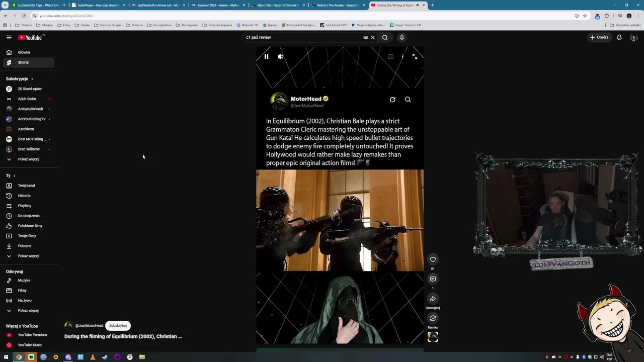The image size is (644, 362).
Task: Open the Ubrania bookmarks folder
Action: (23, 25)
